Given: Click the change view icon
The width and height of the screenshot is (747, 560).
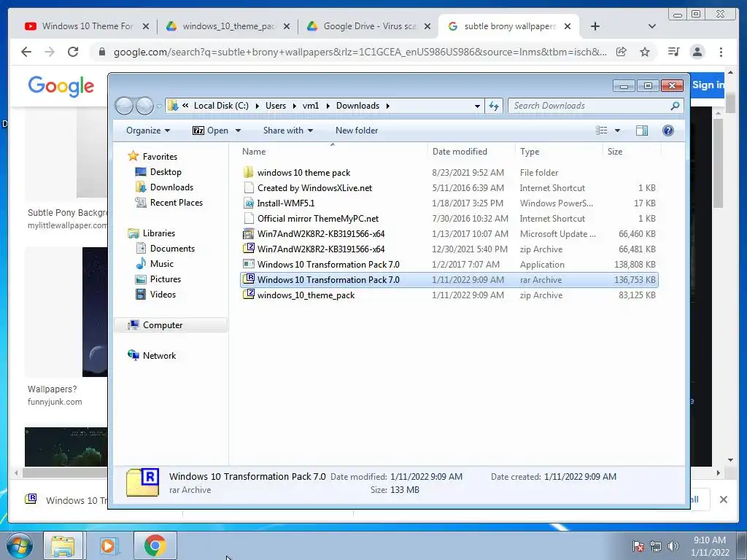Looking at the screenshot, I should pos(602,131).
